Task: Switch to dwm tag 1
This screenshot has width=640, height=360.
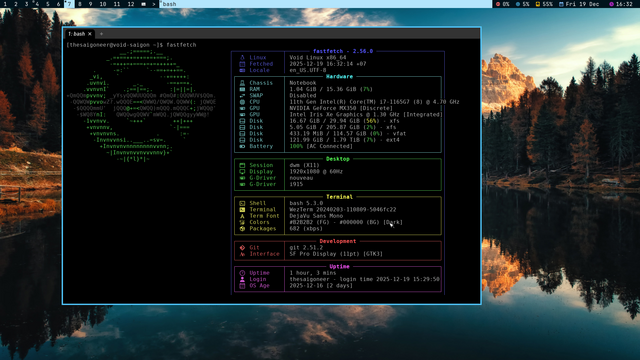Action: tap(5, 4)
